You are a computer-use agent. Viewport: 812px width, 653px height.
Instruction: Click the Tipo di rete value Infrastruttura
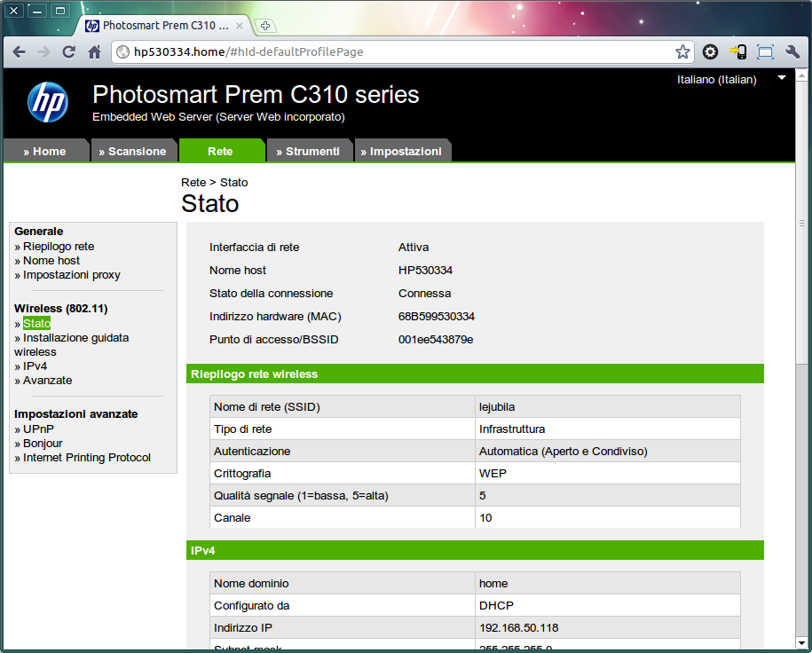click(512, 429)
